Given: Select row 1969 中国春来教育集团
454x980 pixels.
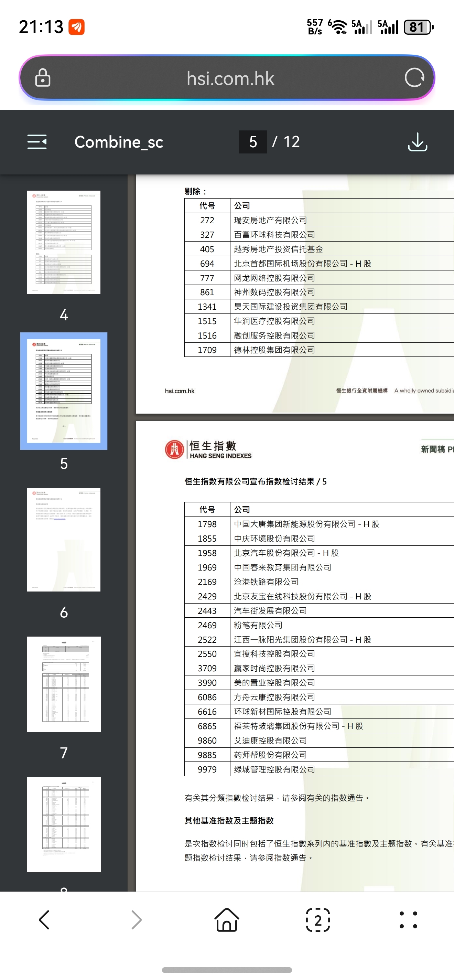Looking at the screenshot, I should (319, 568).
